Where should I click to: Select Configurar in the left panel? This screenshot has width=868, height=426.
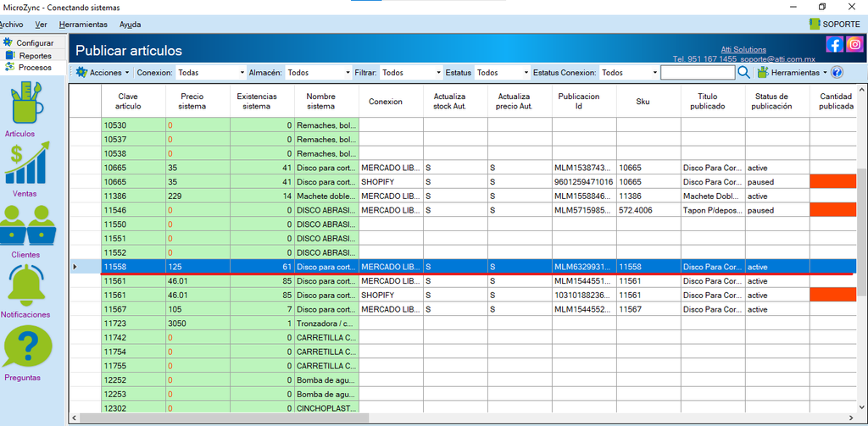(28, 42)
